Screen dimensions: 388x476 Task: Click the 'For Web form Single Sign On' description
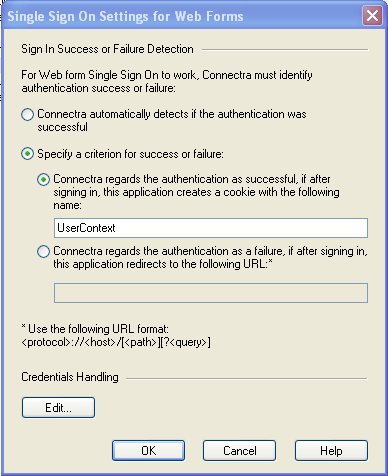[x=167, y=81]
